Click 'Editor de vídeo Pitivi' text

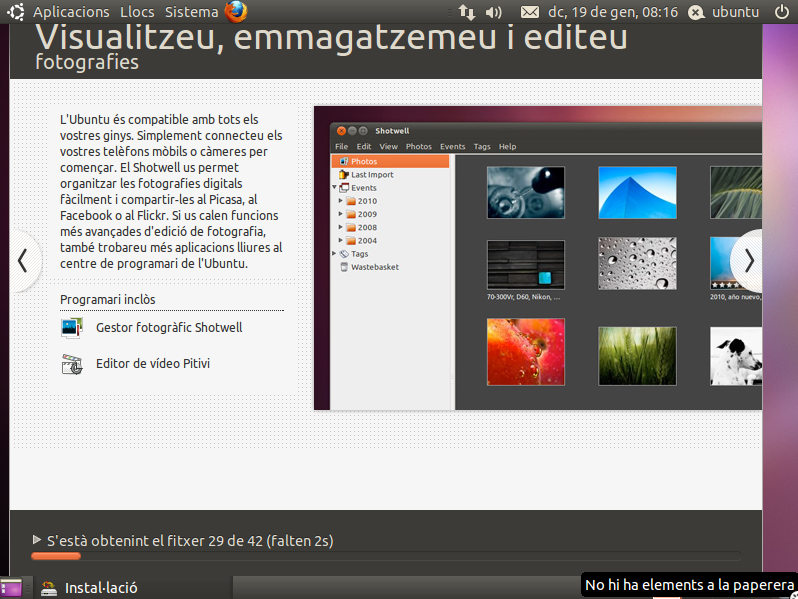tap(153, 363)
